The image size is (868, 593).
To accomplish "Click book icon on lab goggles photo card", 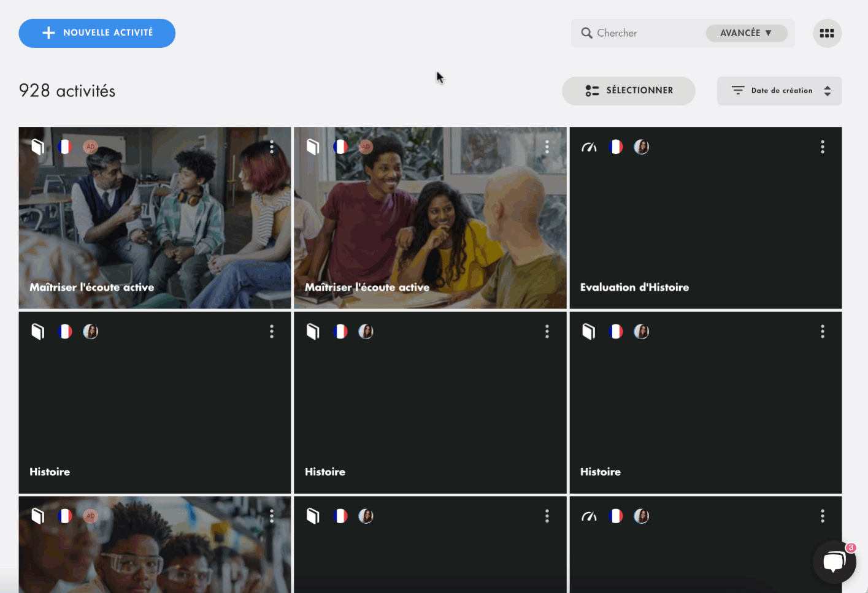I will (x=38, y=516).
